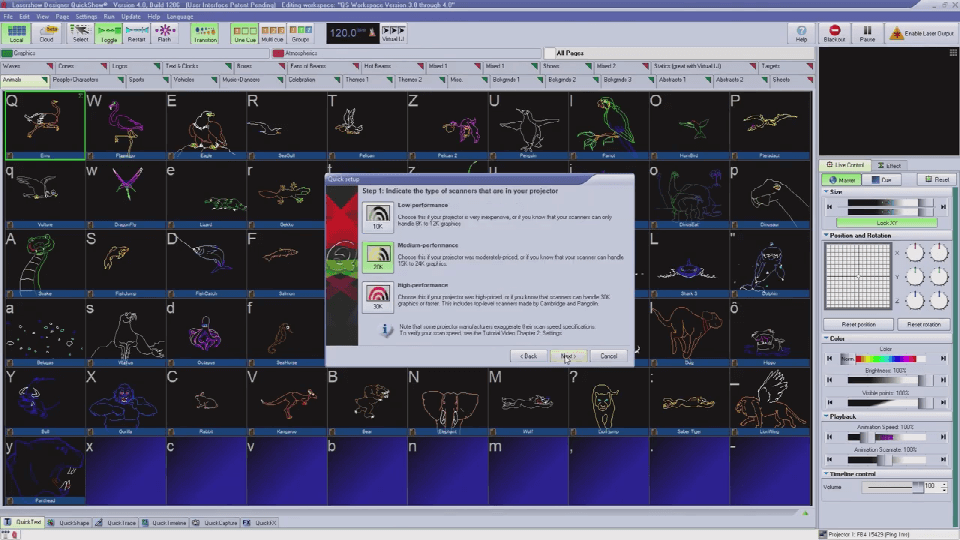Open the Help icon
Screen dimensions: 960x540
point(801,34)
